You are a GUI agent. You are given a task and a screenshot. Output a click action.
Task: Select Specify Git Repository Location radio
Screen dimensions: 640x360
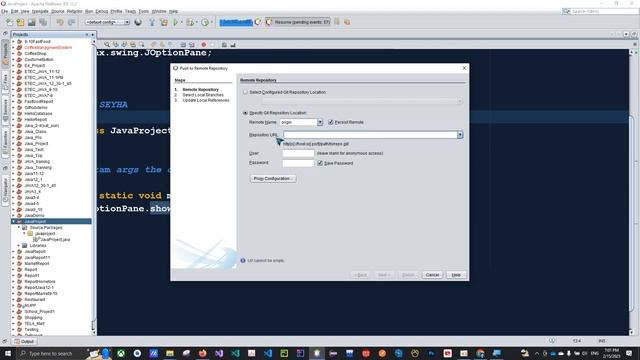[x=245, y=113]
